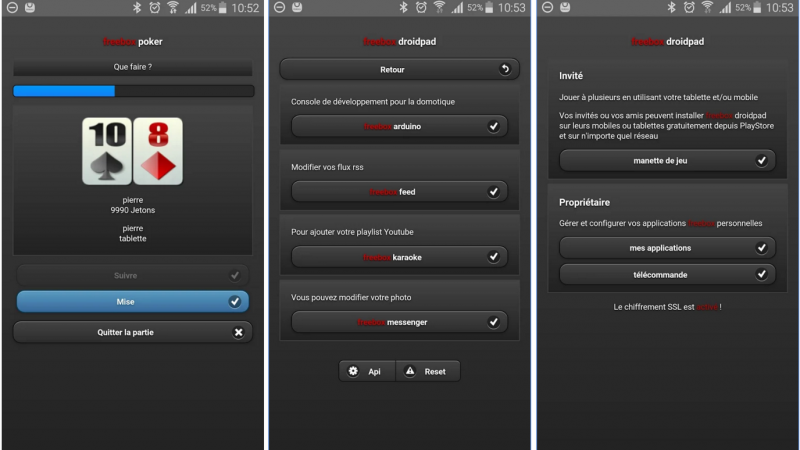Click 'Console de développement pour la domotique' label
This screenshot has width=800, height=450.
(x=373, y=102)
